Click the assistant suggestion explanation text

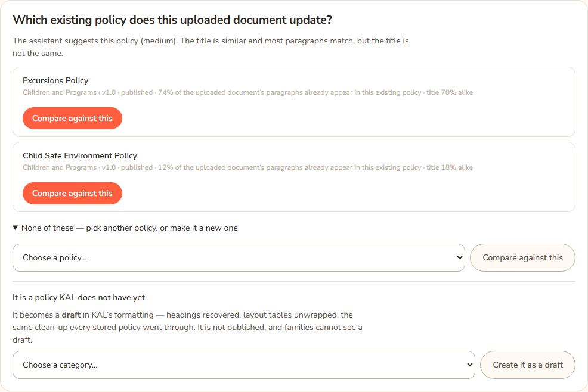pyautogui.click(x=211, y=47)
